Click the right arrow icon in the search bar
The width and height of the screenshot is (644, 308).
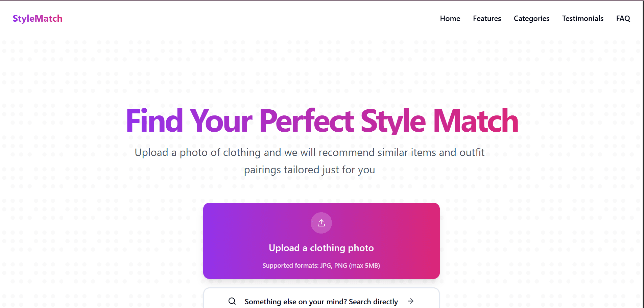click(x=410, y=301)
